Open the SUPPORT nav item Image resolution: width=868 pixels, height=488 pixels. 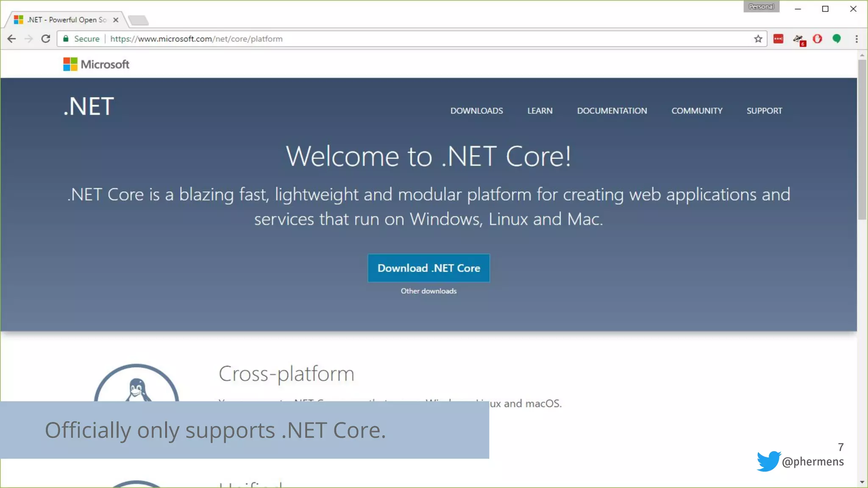pyautogui.click(x=764, y=111)
